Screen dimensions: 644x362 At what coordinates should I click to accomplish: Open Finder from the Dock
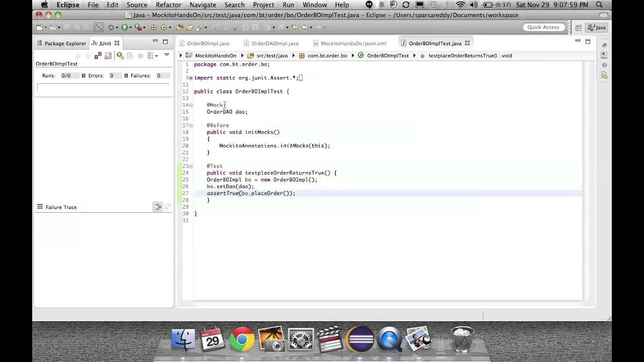point(183,340)
